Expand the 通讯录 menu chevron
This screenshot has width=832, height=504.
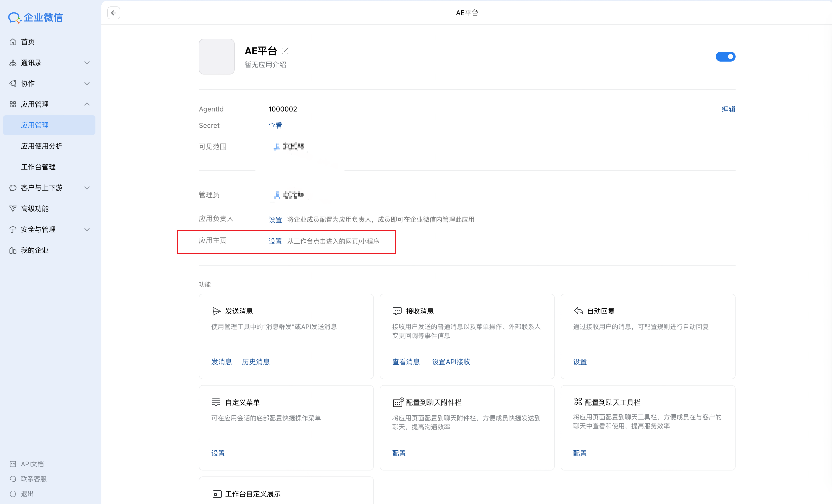coord(87,63)
